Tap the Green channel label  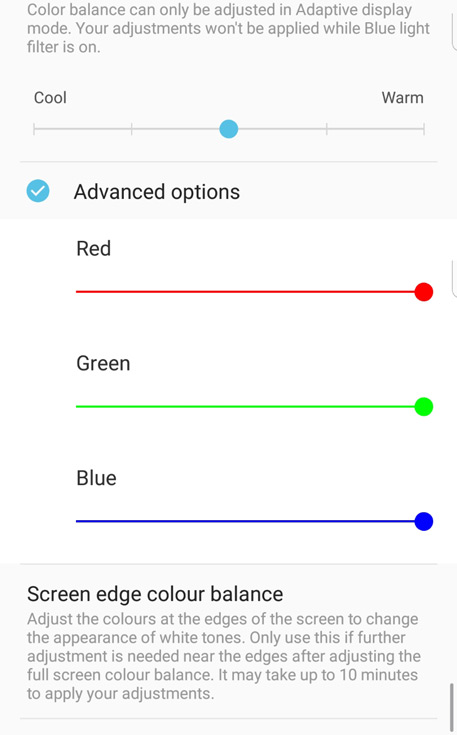(x=103, y=363)
